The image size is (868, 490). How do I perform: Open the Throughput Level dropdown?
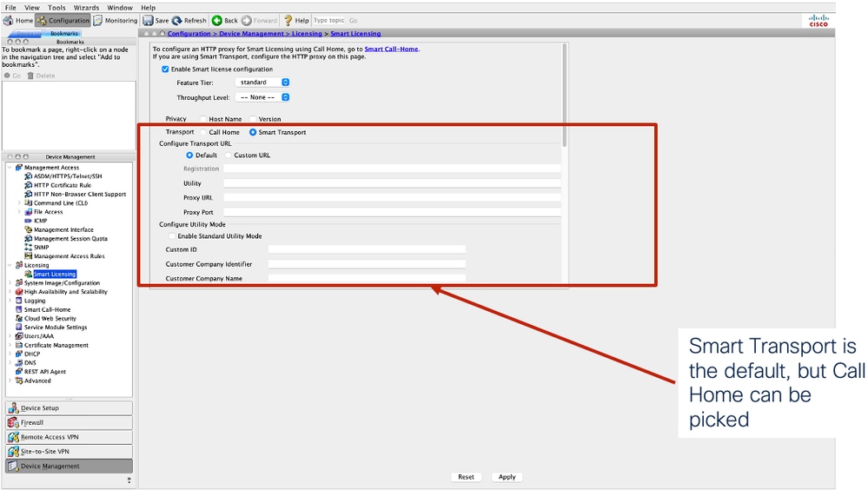(x=262, y=97)
